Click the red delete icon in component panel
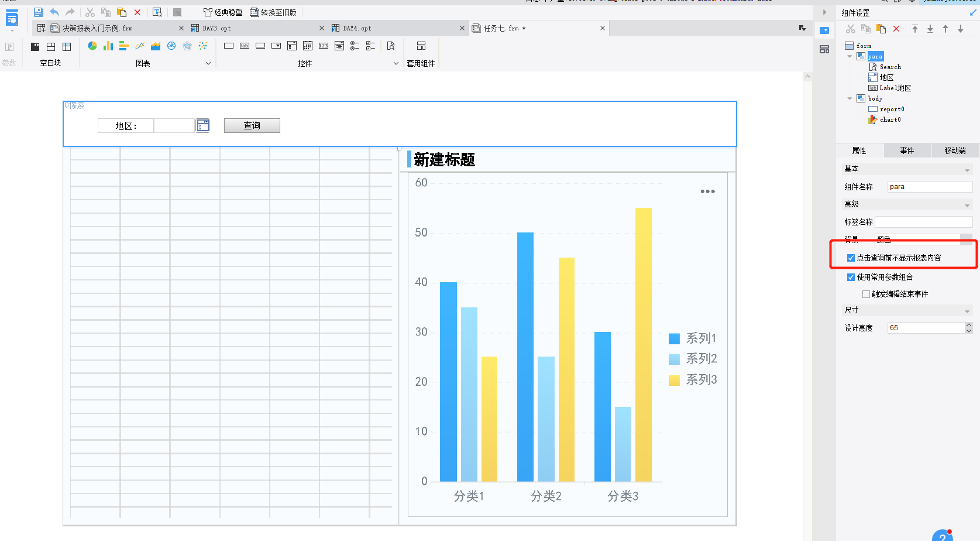 coord(896,29)
